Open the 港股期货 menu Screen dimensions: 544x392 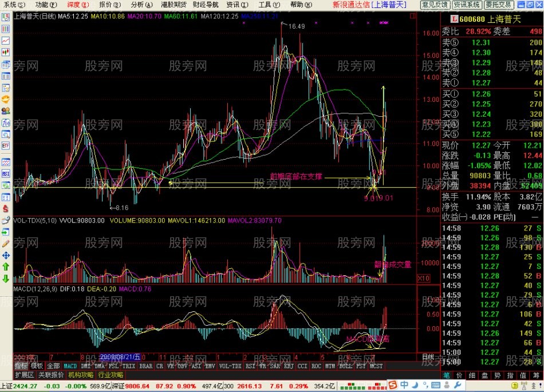tap(174, 5)
